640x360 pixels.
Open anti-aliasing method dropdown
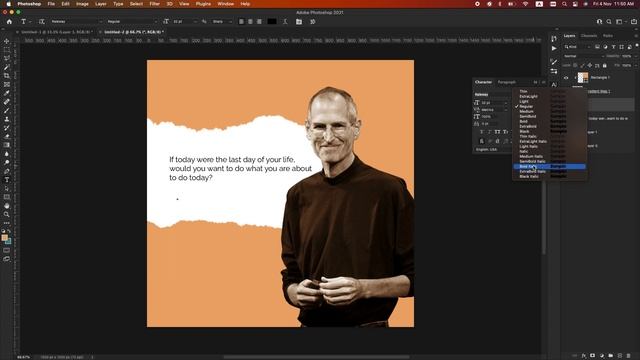point(222,22)
